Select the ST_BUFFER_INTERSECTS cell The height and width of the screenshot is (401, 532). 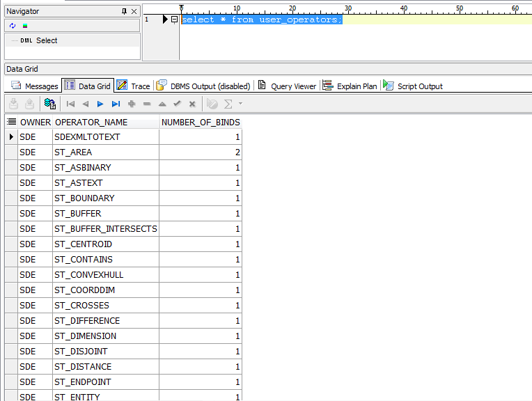pos(105,229)
